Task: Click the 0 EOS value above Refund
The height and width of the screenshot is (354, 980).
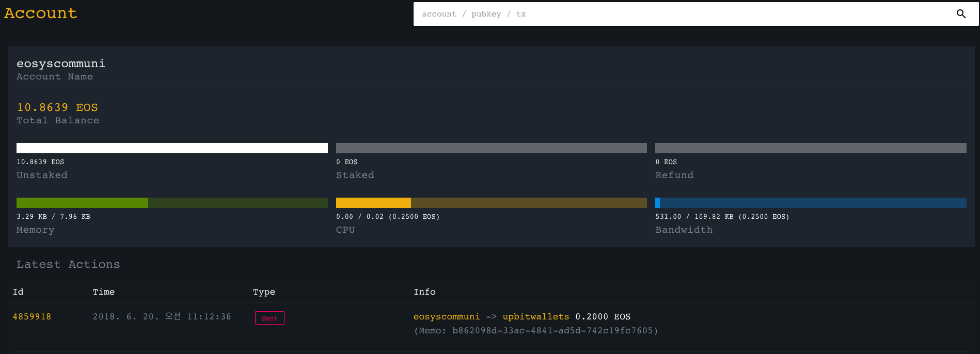Action: point(666,162)
